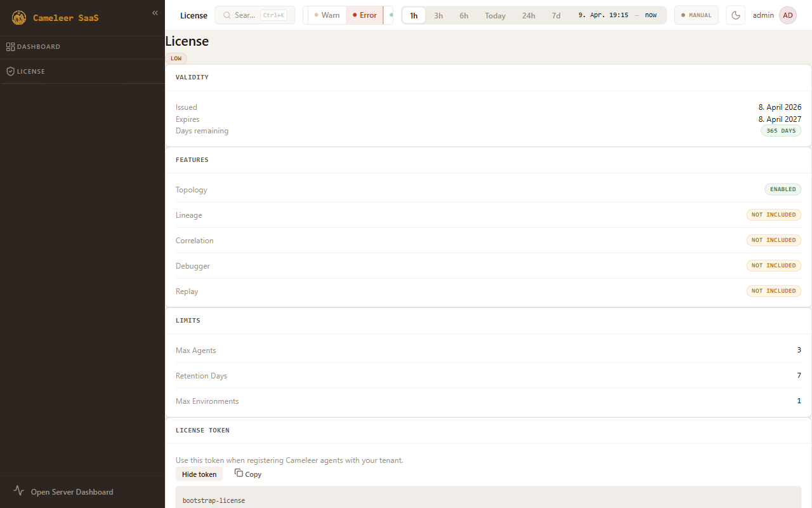Select the Today time range
812x508 pixels.
click(x=495, y=15)
